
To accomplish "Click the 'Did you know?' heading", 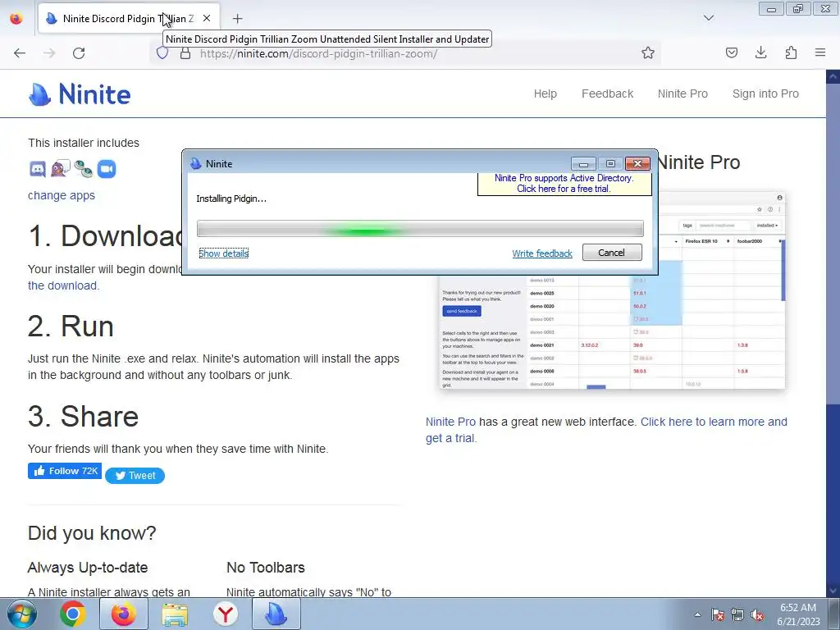I will tap(92, 533).
